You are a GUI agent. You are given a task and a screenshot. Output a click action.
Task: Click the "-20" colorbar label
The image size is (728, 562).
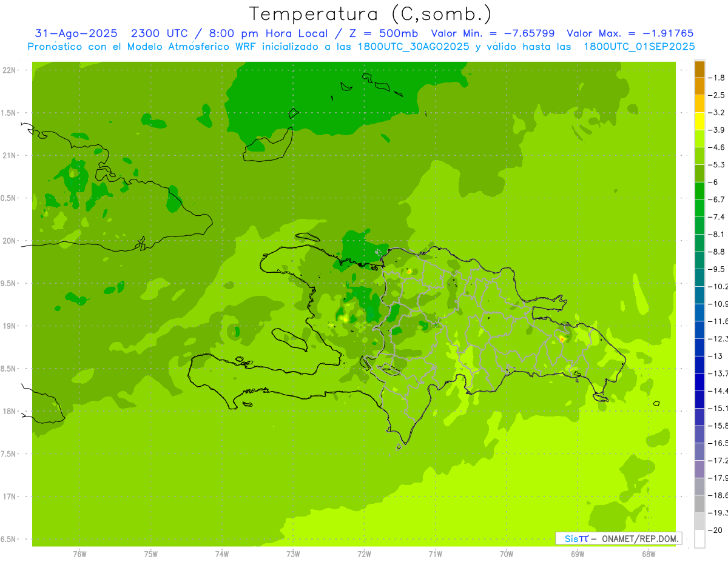(716, 530)
